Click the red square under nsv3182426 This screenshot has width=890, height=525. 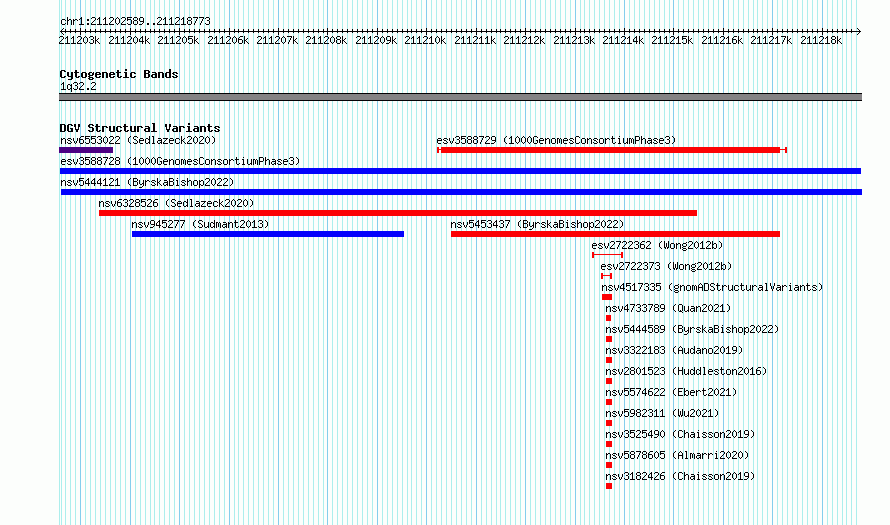609,486
